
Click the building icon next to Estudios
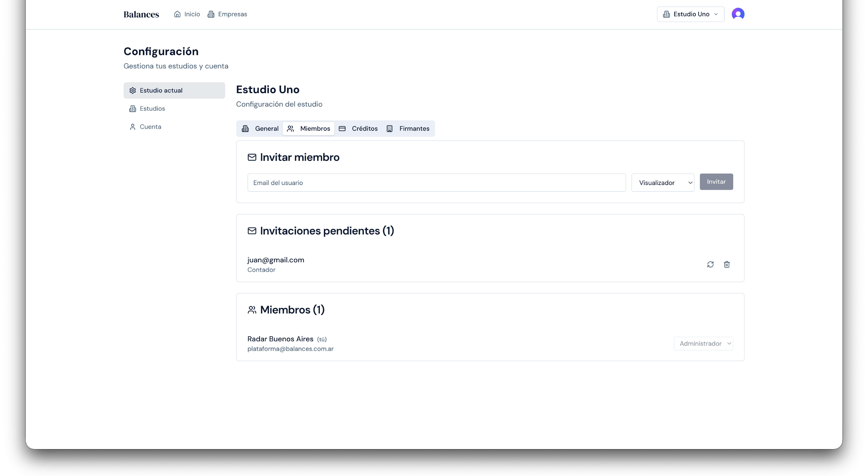[x=133, y=109]
